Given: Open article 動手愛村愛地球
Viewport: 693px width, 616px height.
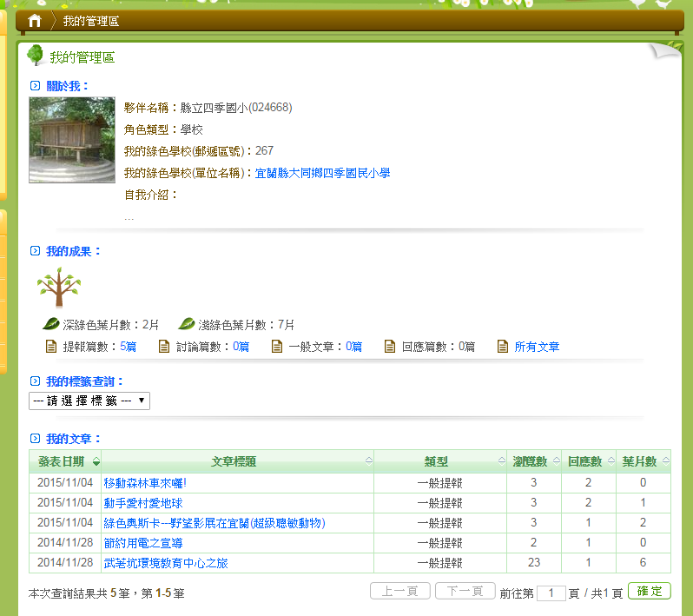Looking at the screenshot, I should pyautogui.click(x=143, y=503).
